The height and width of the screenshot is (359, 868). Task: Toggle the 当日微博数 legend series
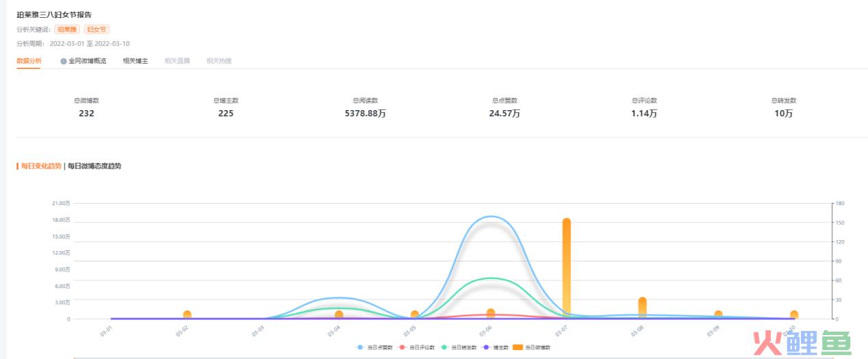point(532,347)
